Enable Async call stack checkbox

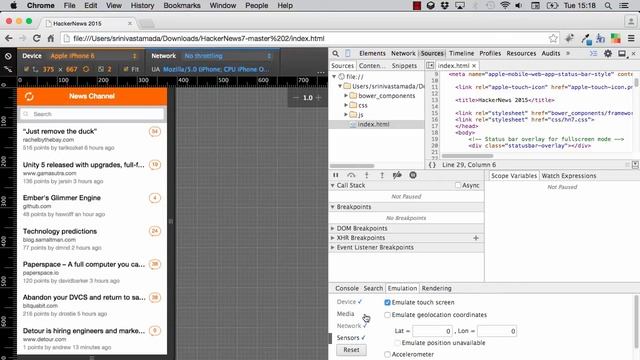458,185
